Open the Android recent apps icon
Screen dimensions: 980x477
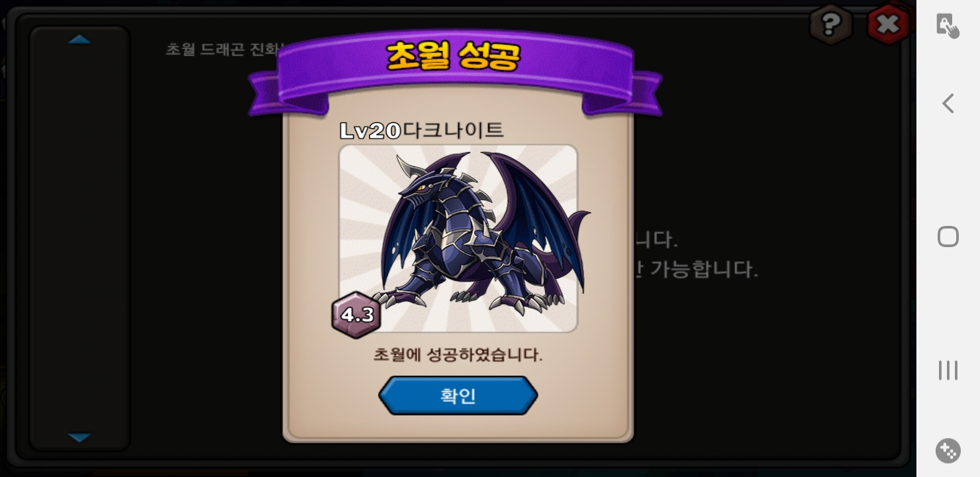pyautogui.click(x=948, y=370)
